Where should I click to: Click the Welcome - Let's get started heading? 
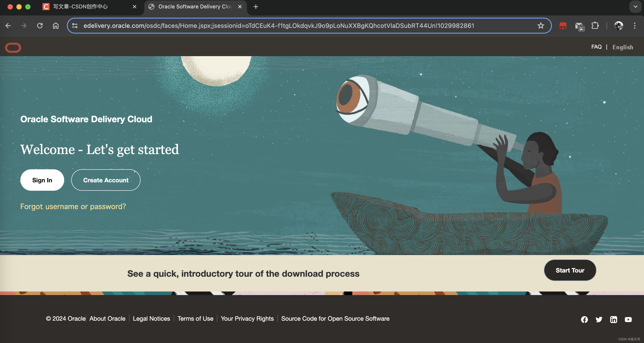click(100, 150)
